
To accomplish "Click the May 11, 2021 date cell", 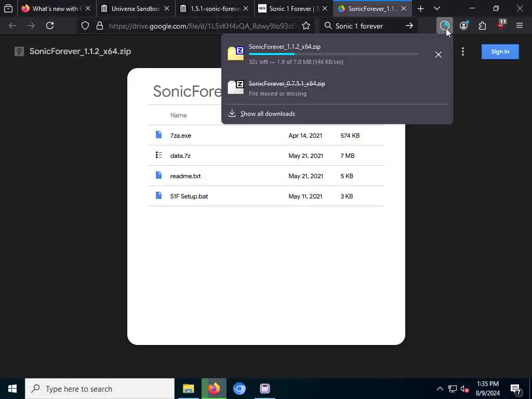I will (305, 196).
